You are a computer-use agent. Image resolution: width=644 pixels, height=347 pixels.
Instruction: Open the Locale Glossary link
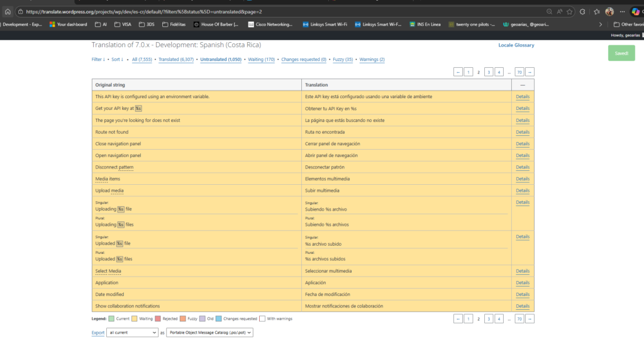[516, 46]
